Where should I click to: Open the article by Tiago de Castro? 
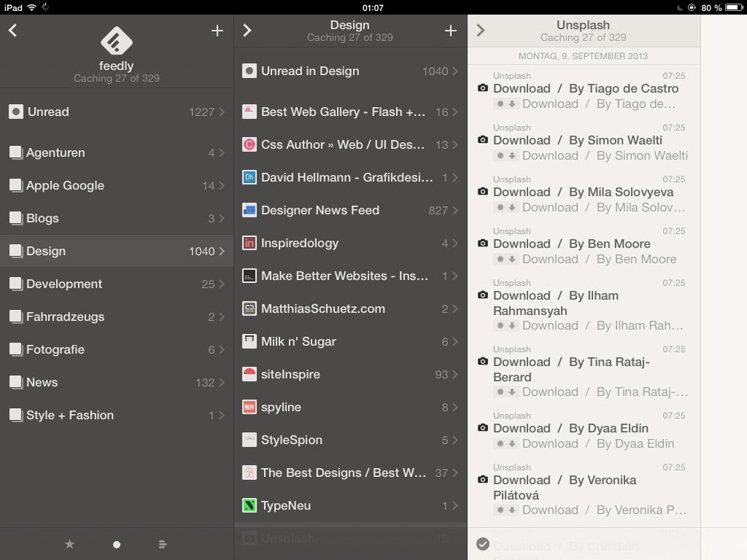584,90
